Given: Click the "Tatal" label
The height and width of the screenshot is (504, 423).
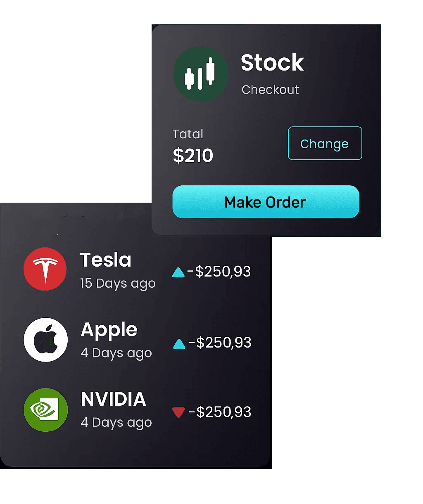Looking at the screenshot, I should [188, 134].
